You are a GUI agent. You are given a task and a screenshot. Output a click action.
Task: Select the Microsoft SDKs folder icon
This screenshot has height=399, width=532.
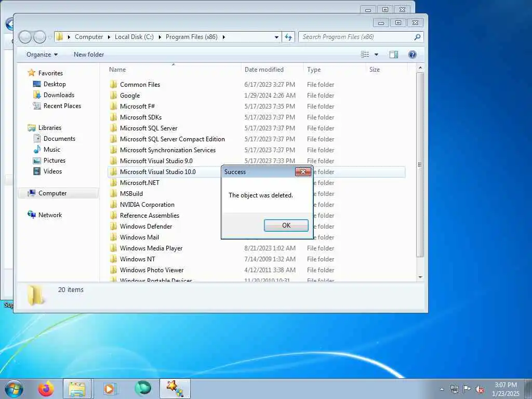[114, 117]
